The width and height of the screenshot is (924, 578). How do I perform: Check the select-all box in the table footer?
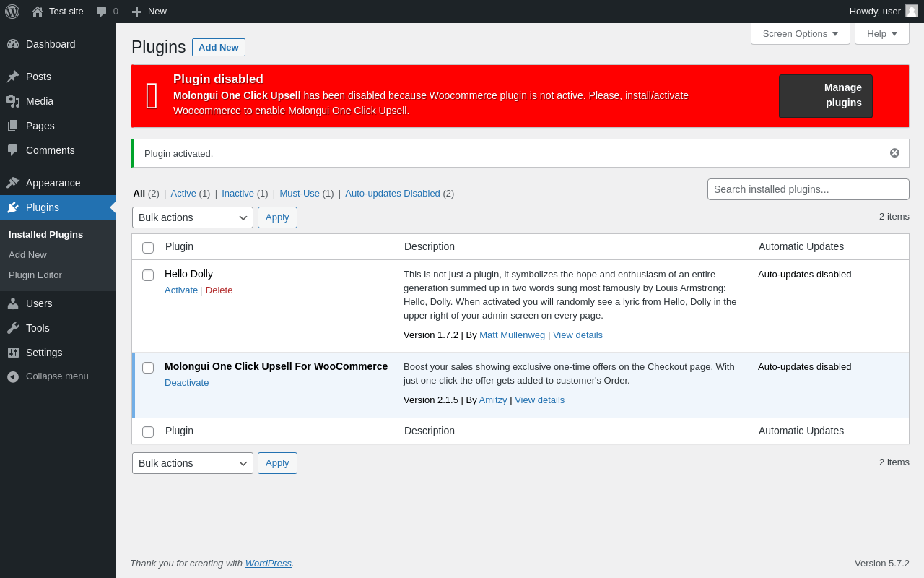tap(148, 432)
